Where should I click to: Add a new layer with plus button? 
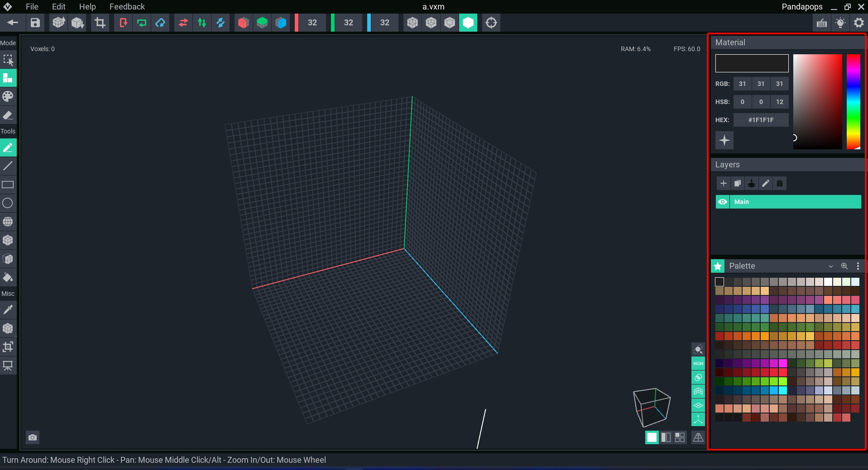(x=723, y=183)
